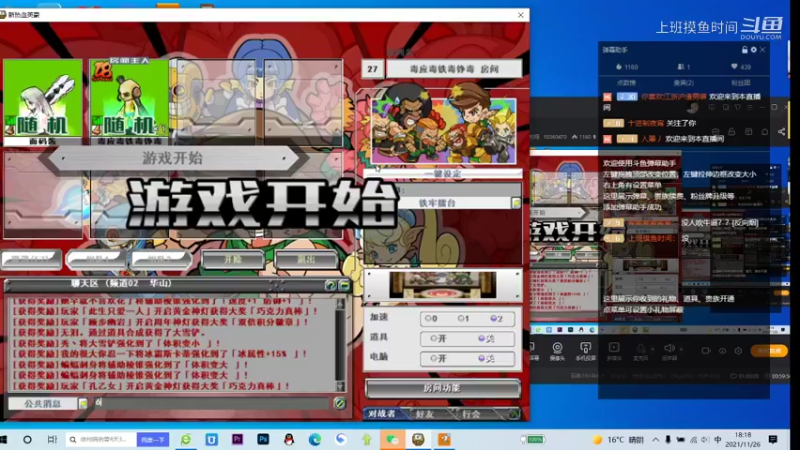The width and height of the screenshot is (800, 450).
Task: Turn items option on
Action: point(438,338)
